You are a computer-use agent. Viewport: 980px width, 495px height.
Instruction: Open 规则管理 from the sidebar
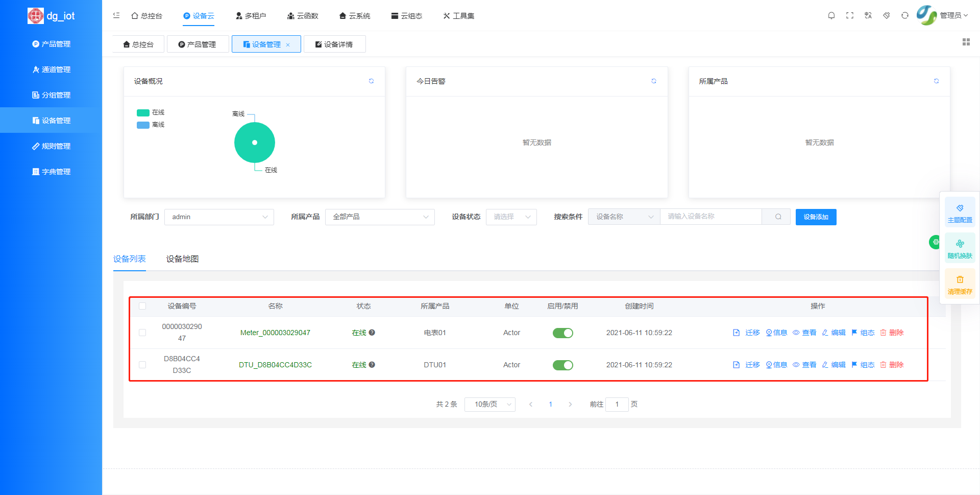51,146
